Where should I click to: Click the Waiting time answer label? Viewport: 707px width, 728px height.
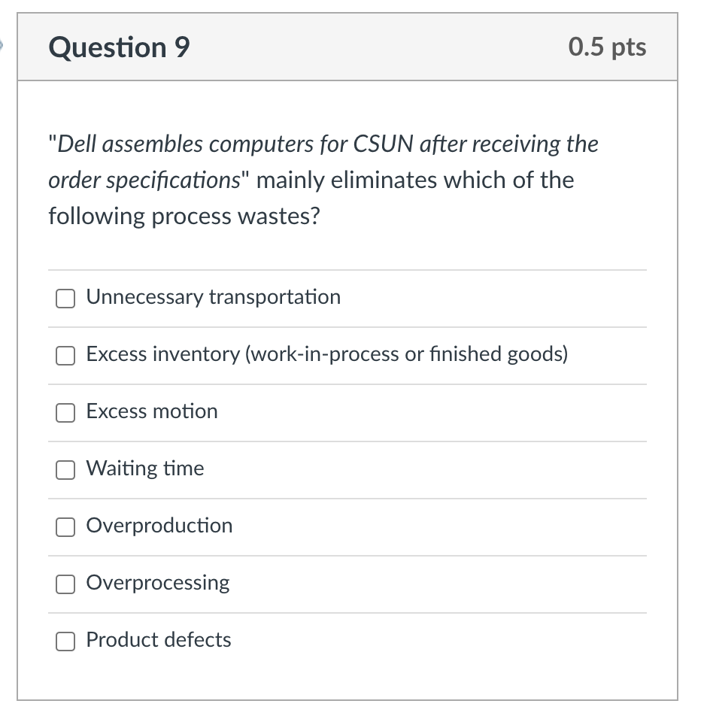click(x=144, y=469)
